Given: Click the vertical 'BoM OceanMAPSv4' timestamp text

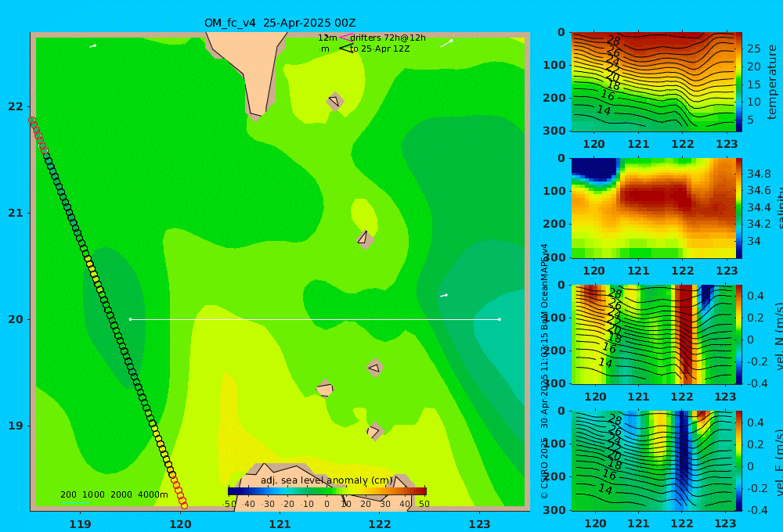Looking at the screenshot, I should pos(544,336).
